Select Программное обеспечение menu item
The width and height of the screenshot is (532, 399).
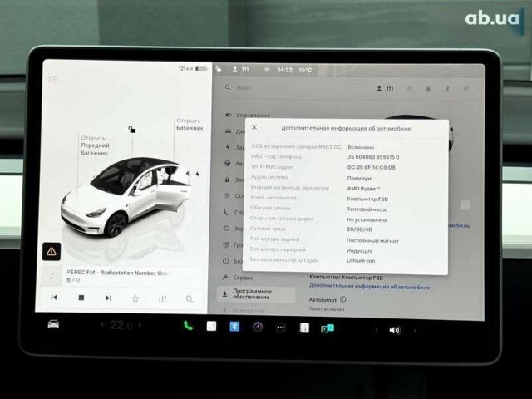256,294
